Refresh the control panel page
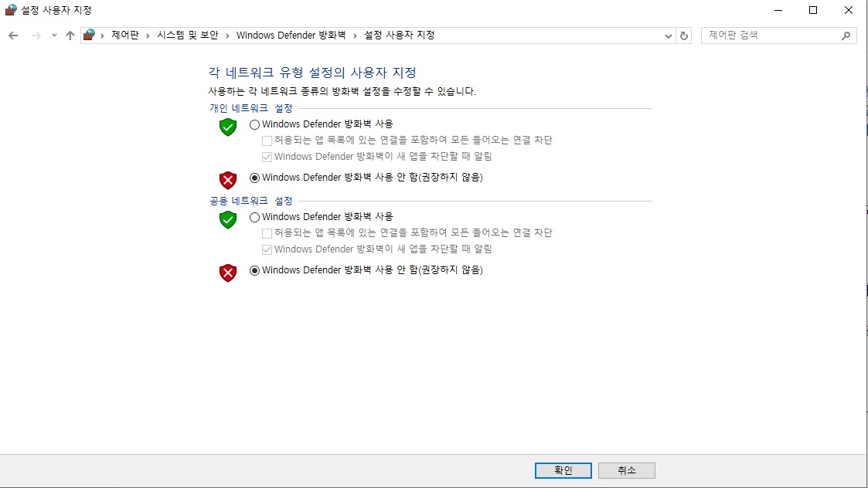The image size is (868, 488). point(684,36)
